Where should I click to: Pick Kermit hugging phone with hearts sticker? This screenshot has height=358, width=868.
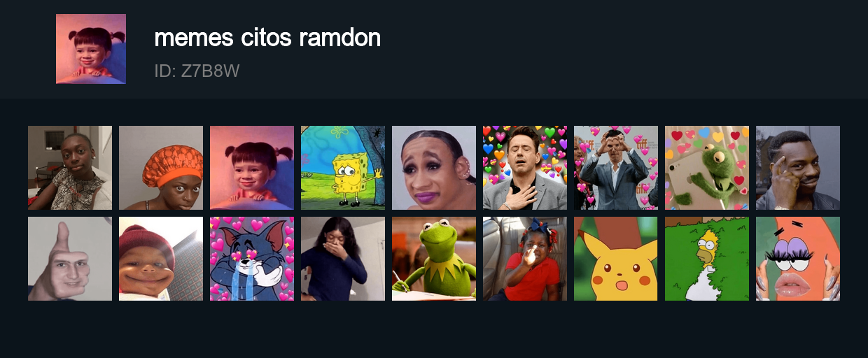(707, 168)
